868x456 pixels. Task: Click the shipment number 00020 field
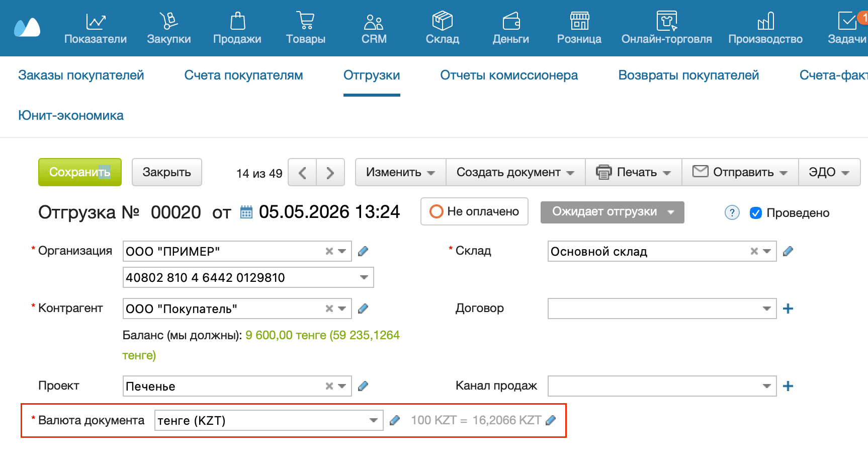(x=176, y=212)
